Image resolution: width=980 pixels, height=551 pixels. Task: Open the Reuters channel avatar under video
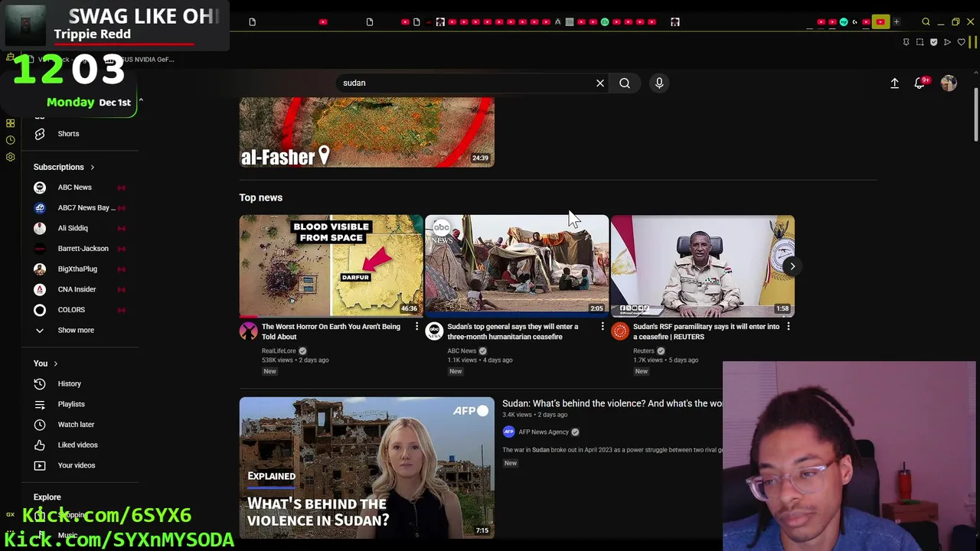click(x=620, y=331)
